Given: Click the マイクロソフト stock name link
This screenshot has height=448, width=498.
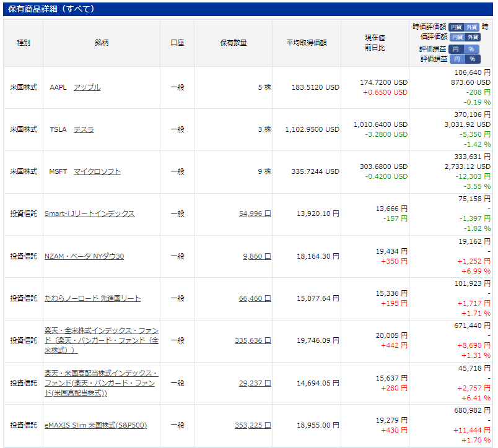Looking at the screenshot, I should 97,171.
